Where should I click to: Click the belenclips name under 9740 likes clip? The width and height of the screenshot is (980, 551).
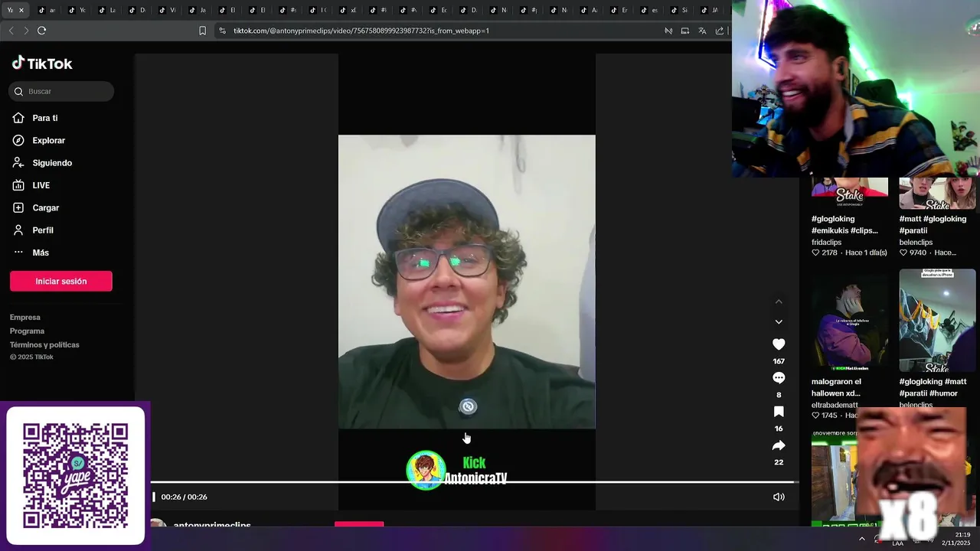(916, 242)
